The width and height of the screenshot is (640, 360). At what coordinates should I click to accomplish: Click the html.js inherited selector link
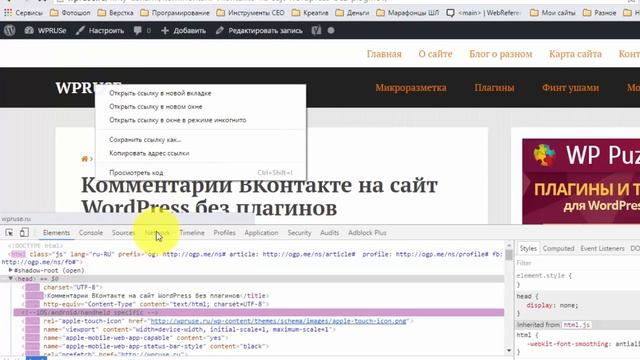(576, 325)
